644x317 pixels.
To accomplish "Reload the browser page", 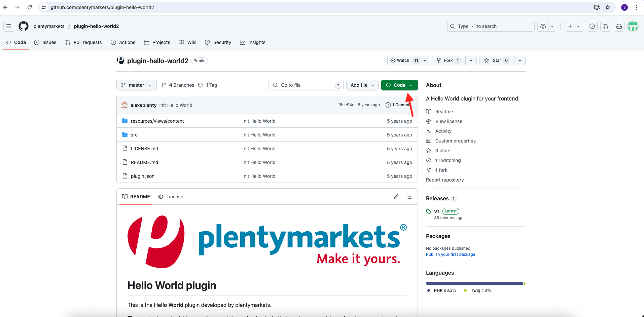I will coord(30,7).
